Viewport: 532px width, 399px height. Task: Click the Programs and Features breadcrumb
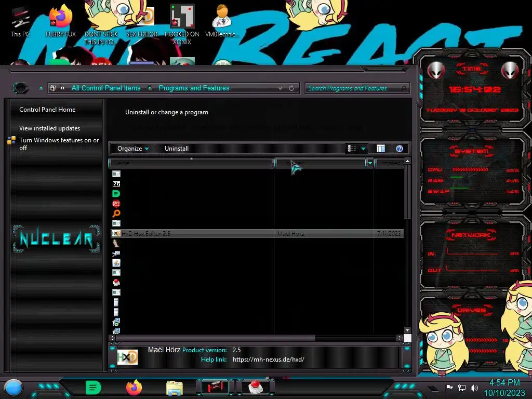click(194, 88)
